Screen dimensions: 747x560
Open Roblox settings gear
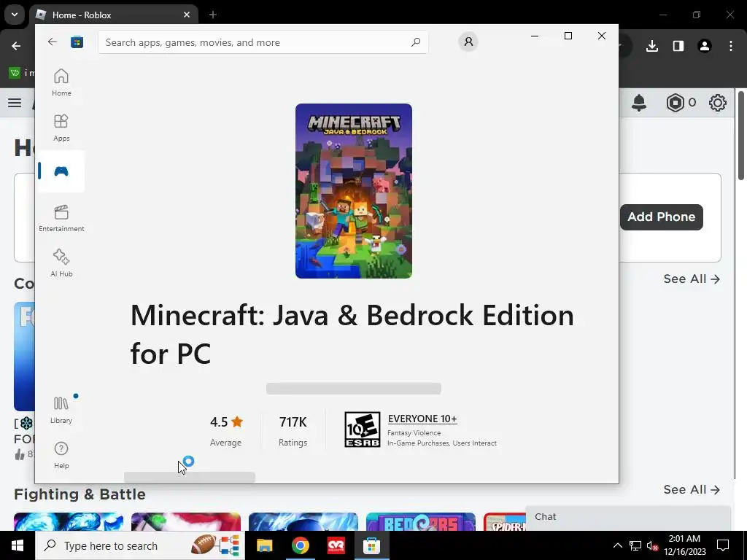click(718, 102)
